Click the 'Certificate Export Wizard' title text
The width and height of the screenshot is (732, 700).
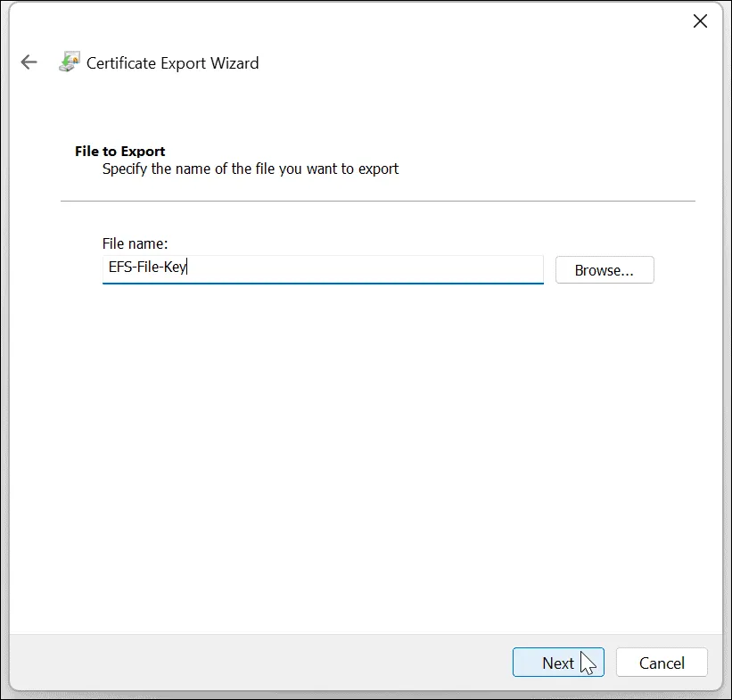pyautogui.click(x=172, y=63)
